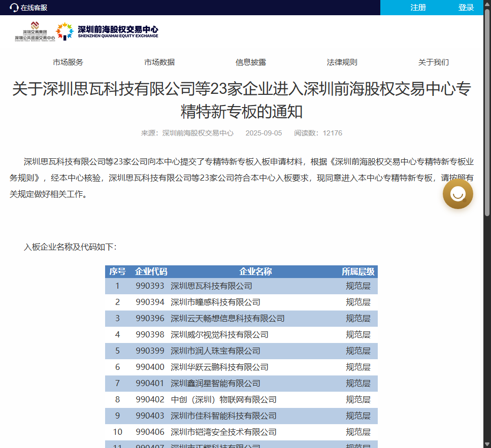
Task: Click the article headline about 23家企业
Action: 241,100
